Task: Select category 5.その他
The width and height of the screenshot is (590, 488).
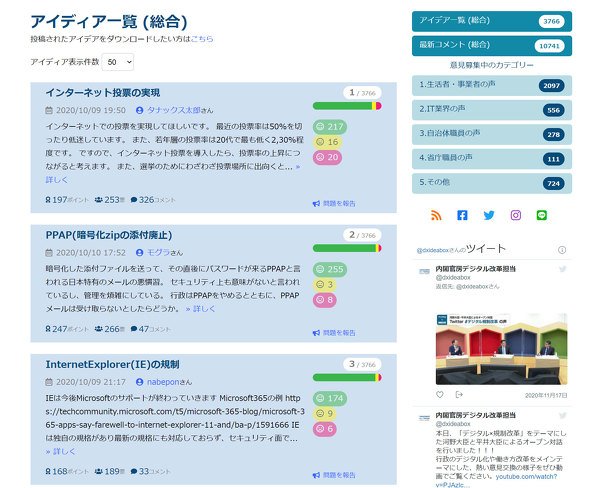Action: click(492, 183)
